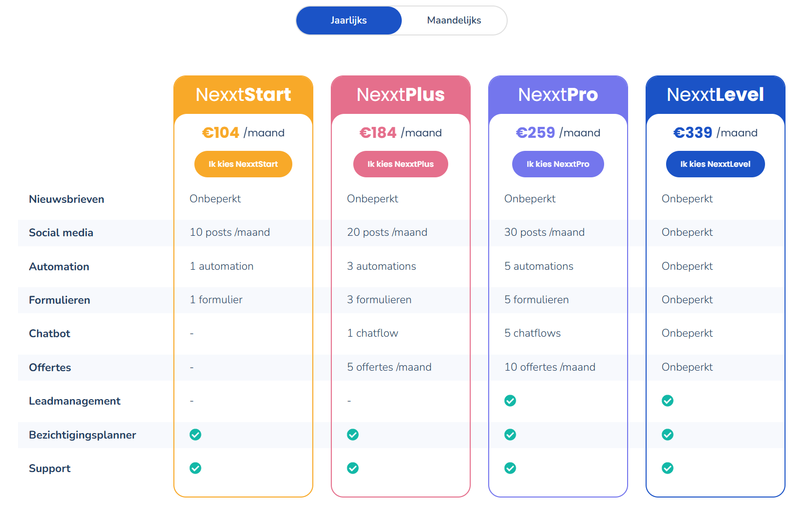Click NexxtPlus Support checkmark icon
The height and width of the screenshot is (513, 812).
click(353, 468)
